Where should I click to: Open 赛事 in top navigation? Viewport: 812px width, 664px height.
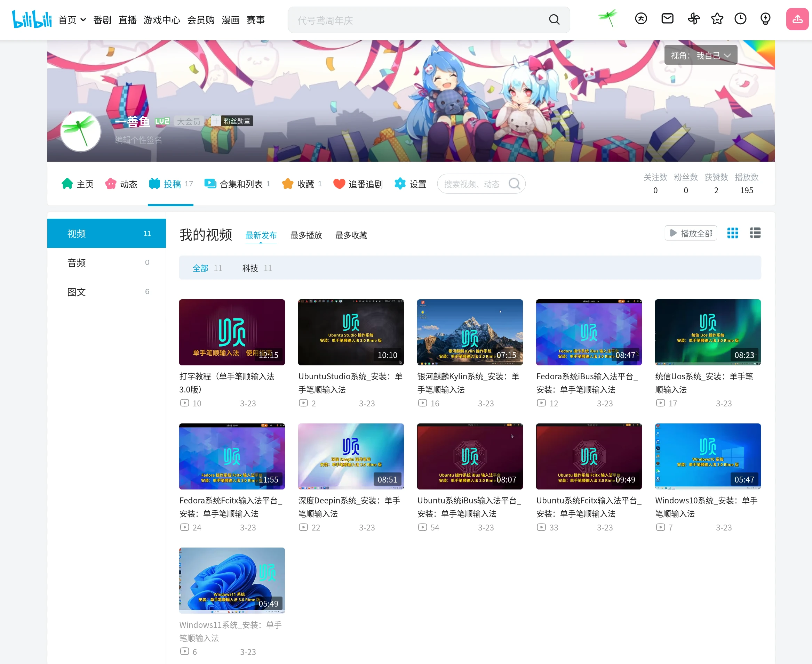[x=256, y=20]
